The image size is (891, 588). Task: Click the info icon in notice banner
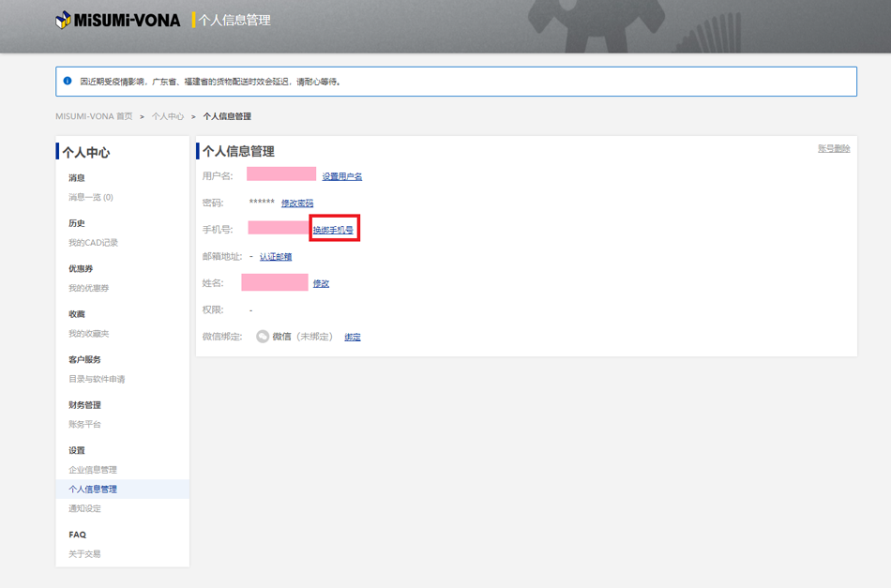point(68,82)
